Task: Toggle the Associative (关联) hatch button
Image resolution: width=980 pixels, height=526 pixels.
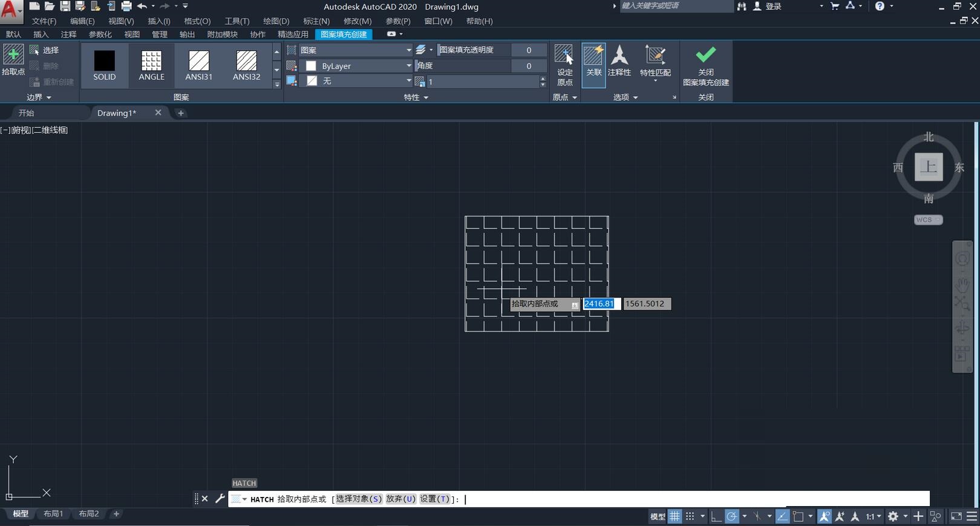Action: pos(593,65)
